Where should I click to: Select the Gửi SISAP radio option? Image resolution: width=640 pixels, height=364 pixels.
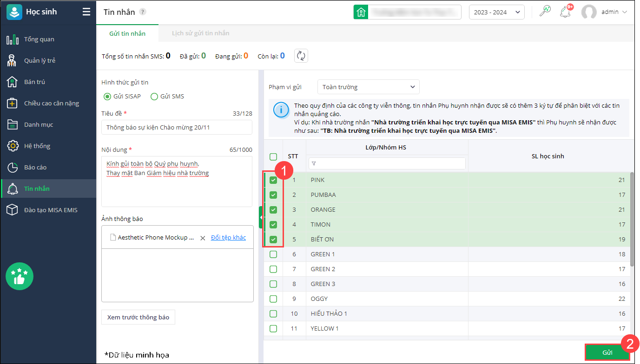(107, 97)
